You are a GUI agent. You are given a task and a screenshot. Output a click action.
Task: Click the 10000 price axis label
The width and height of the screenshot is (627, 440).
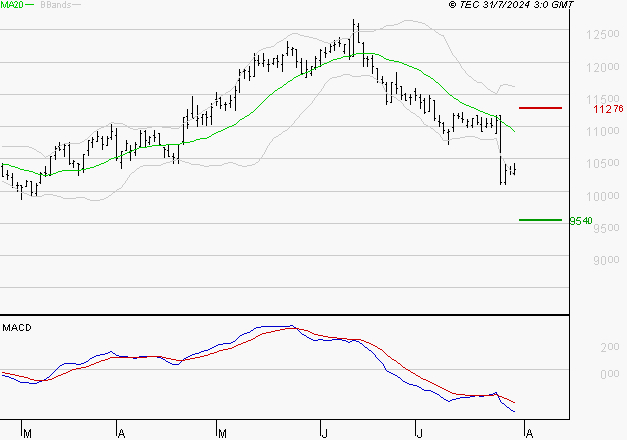pos(603,196)
